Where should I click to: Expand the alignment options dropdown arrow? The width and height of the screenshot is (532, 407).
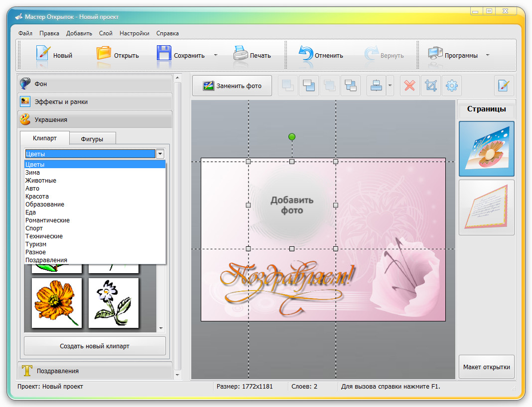[x=390, y=86]
